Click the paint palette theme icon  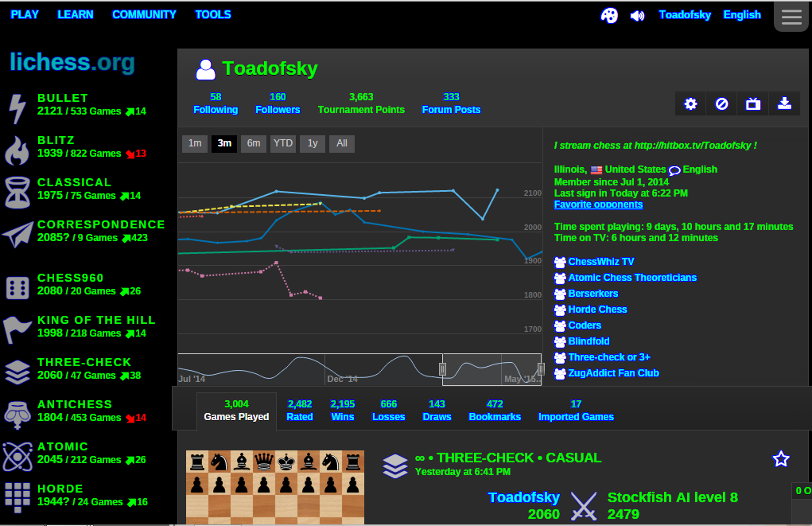click(x=608, y=15)
